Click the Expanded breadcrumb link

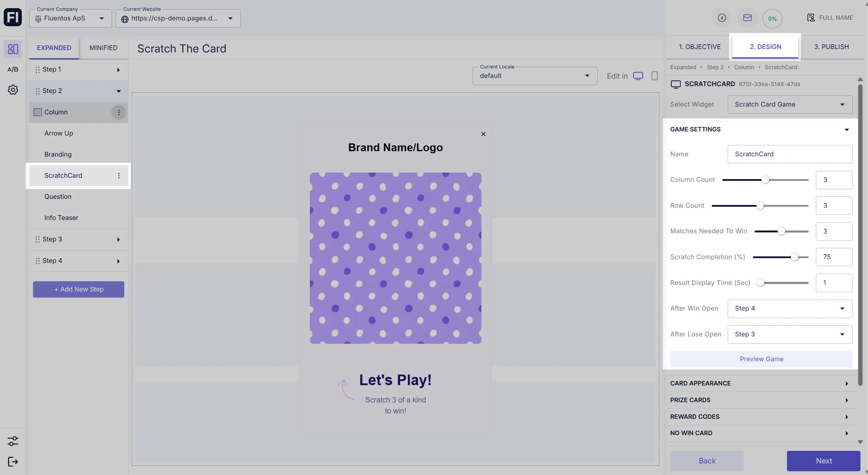click(683, 67)
